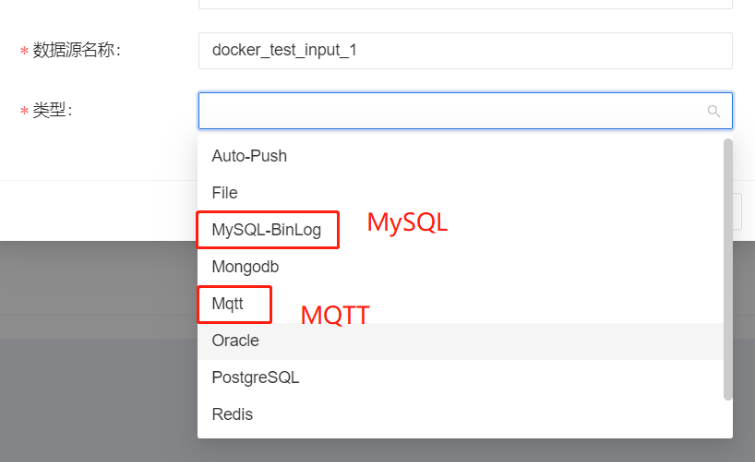Select the Mongodb option
The height and width of the screenshot is (462, 755).
click(x=460, y=266)
